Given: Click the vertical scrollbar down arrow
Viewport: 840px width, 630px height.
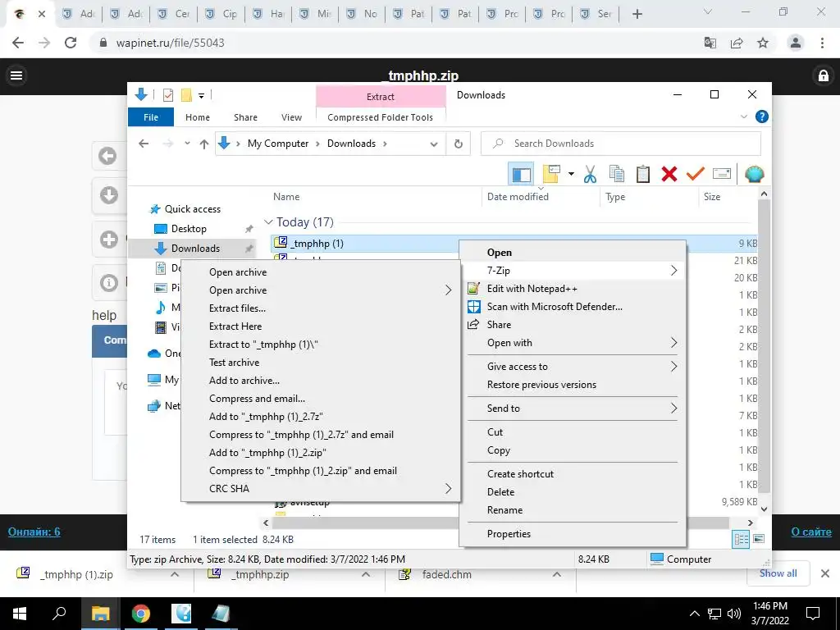Looking at the screenshot, I should coord(765,509).
